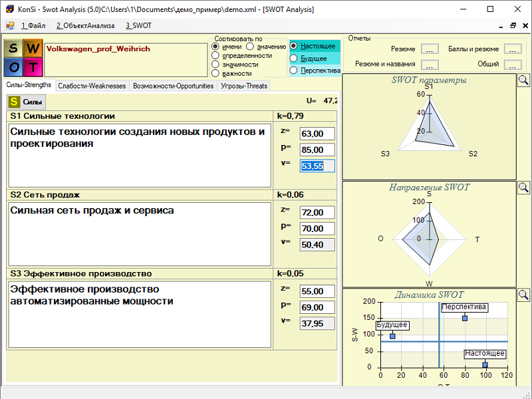Click the blue O quadrant of SWOT logo

[14, 68]
